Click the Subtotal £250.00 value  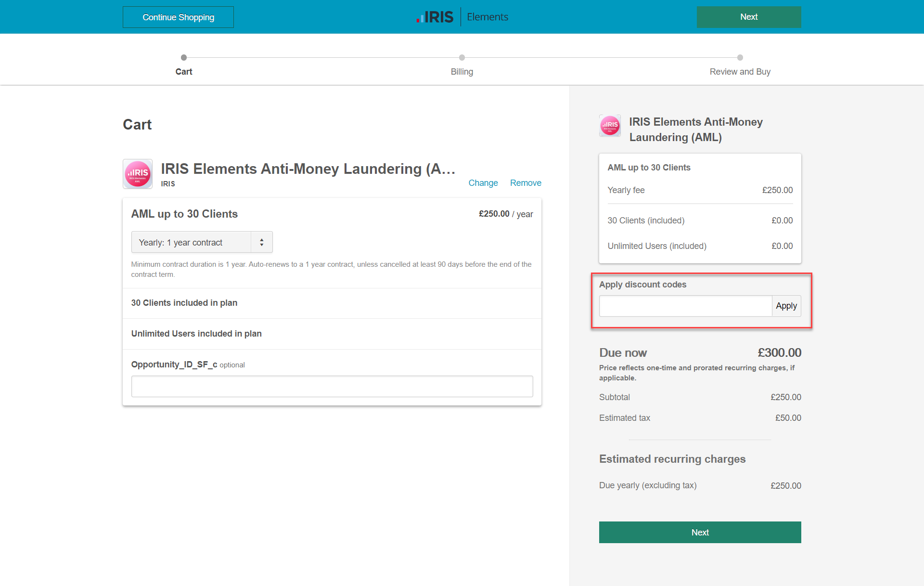click(785, 397)
